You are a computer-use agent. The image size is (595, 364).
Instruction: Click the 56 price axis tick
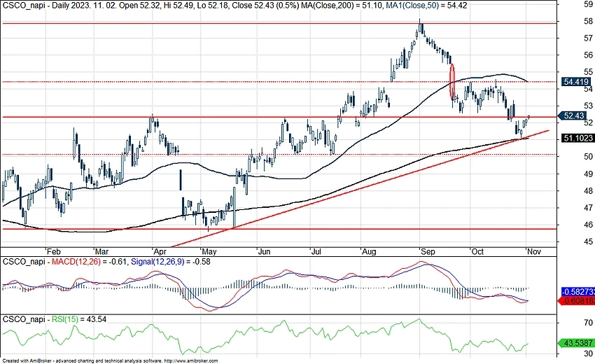click(589, 55)
